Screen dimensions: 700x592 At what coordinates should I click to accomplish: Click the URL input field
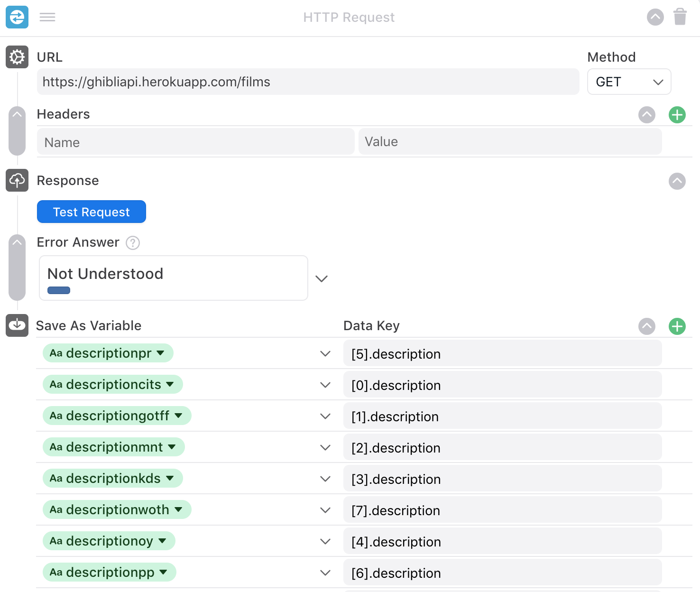tap(308, 82)
